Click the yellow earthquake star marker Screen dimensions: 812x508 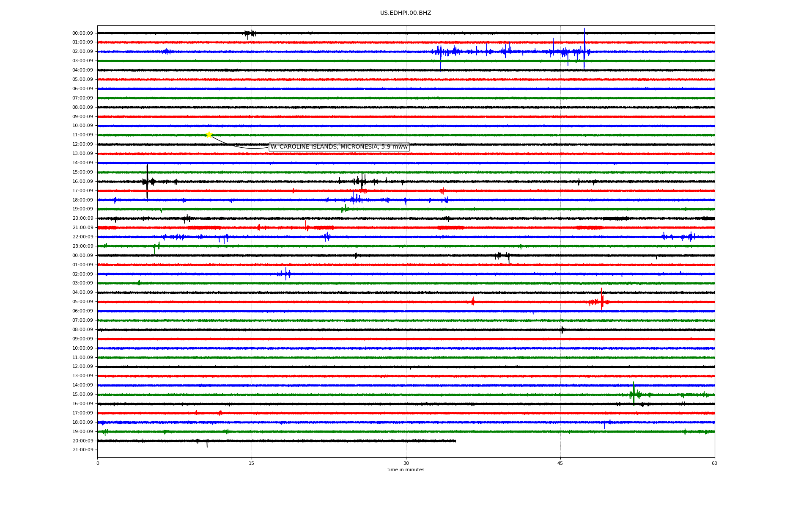click(x=209, y=135)
